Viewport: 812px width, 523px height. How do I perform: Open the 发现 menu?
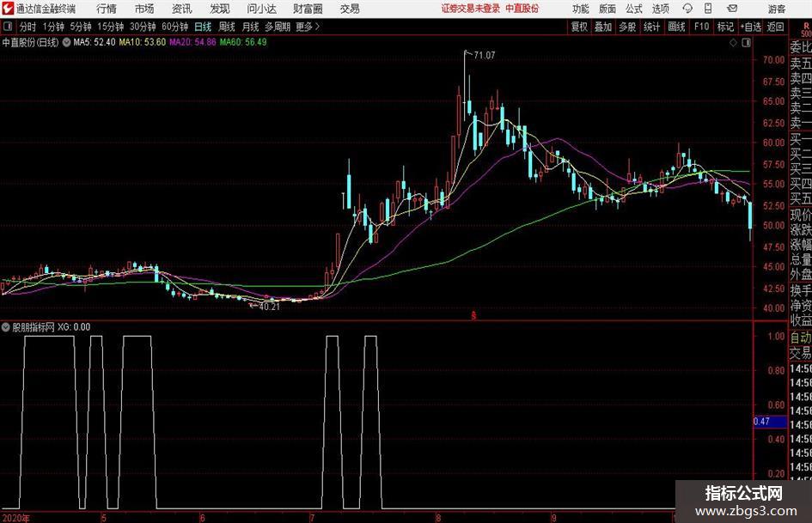pyautogui.click(x=220, y=9)
